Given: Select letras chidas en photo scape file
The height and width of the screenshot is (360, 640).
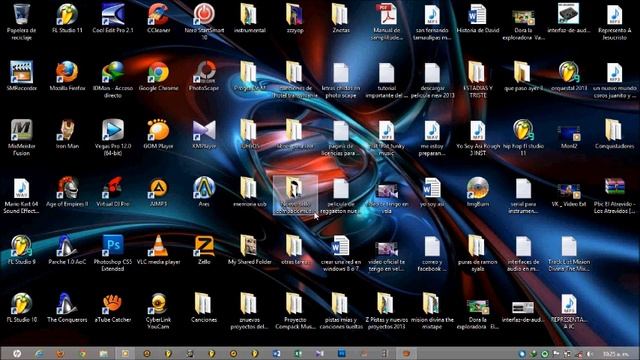Looking at the screenshot, I should pyautogui.click(x=341, y=80).
